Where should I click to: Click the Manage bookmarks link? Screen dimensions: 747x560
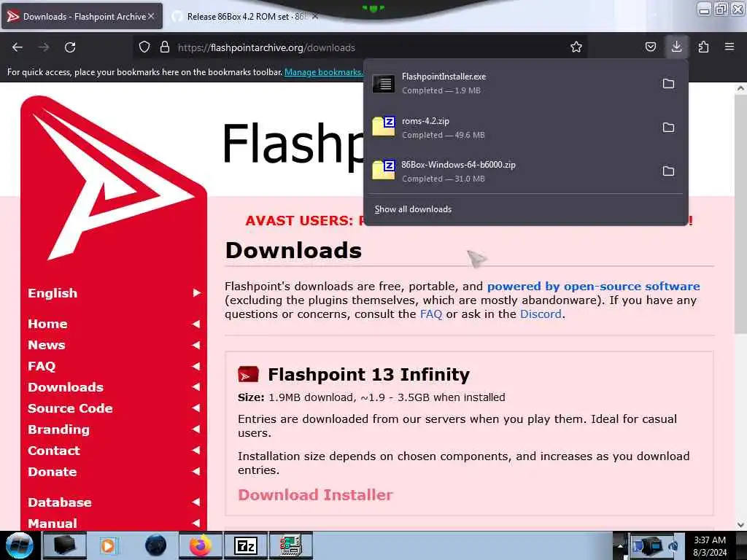(323, 72)
